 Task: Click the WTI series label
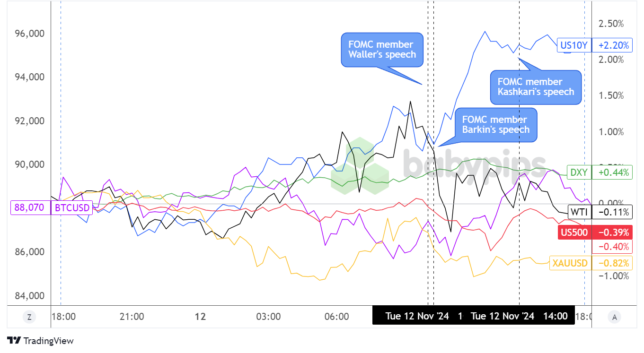(579, 212)
